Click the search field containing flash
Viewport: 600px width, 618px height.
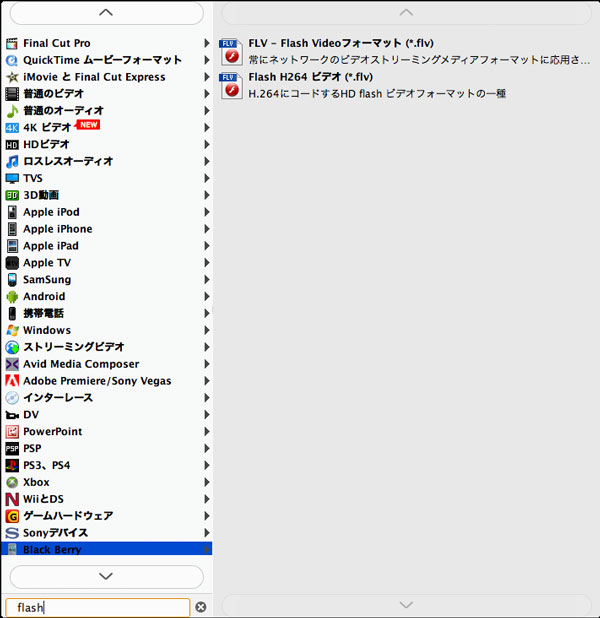(97, 607)
